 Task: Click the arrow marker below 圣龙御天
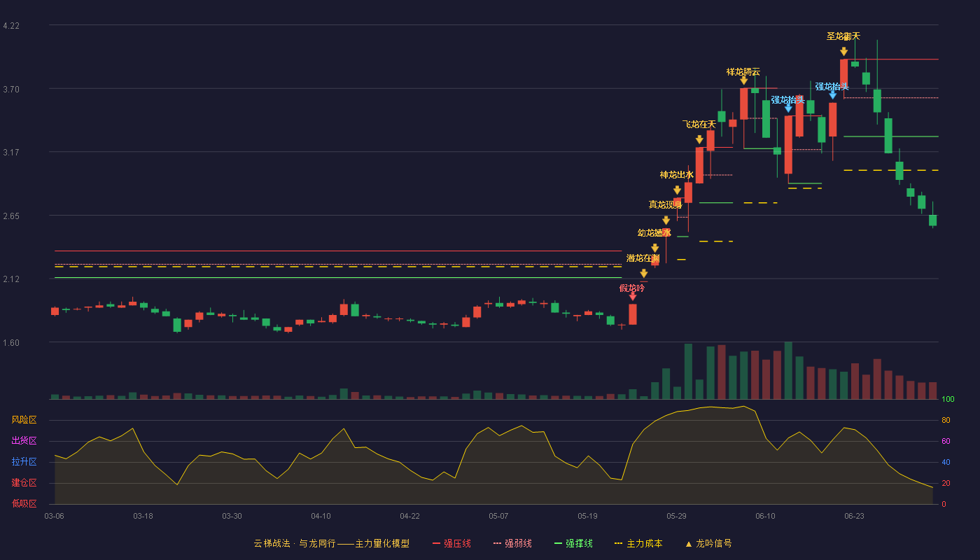tap(843, 51)
